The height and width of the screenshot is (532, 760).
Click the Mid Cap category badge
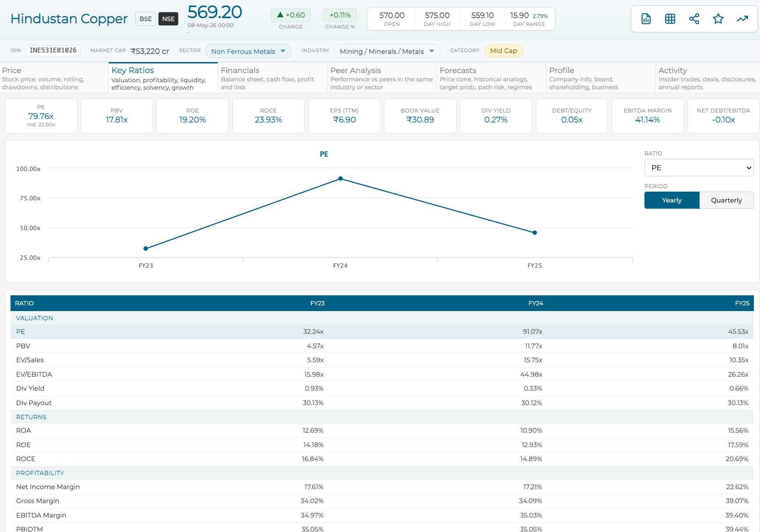pos(503,51)
